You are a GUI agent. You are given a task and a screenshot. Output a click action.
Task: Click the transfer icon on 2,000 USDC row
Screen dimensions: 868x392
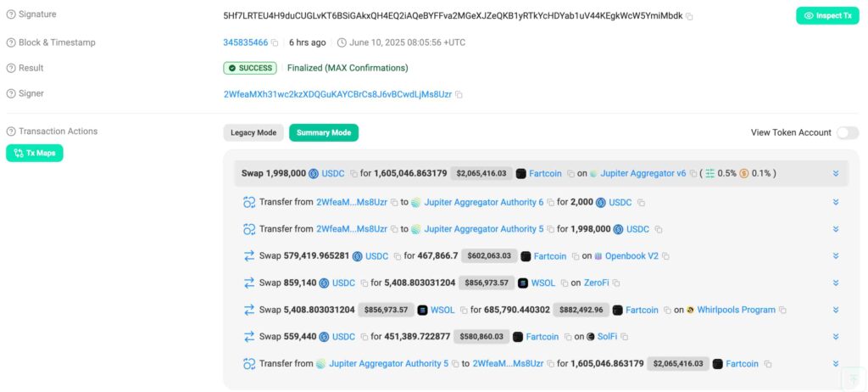pyautogui.click(x=249, y=203)
